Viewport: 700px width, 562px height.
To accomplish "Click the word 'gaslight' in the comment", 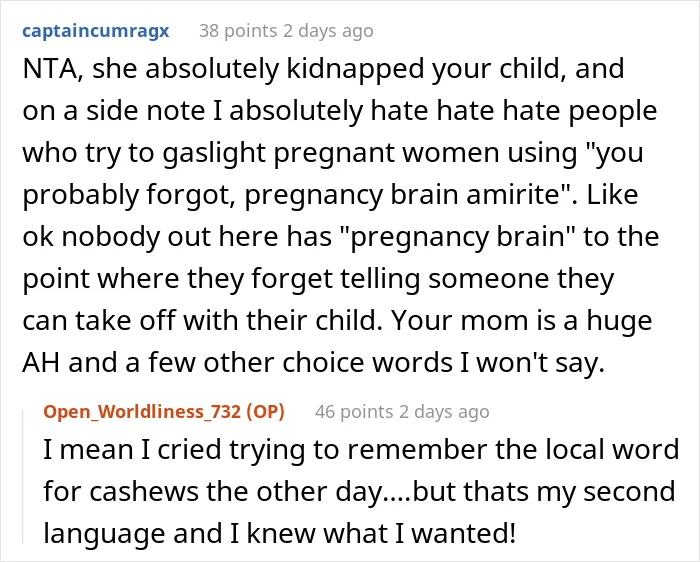I will click(214, 154).
